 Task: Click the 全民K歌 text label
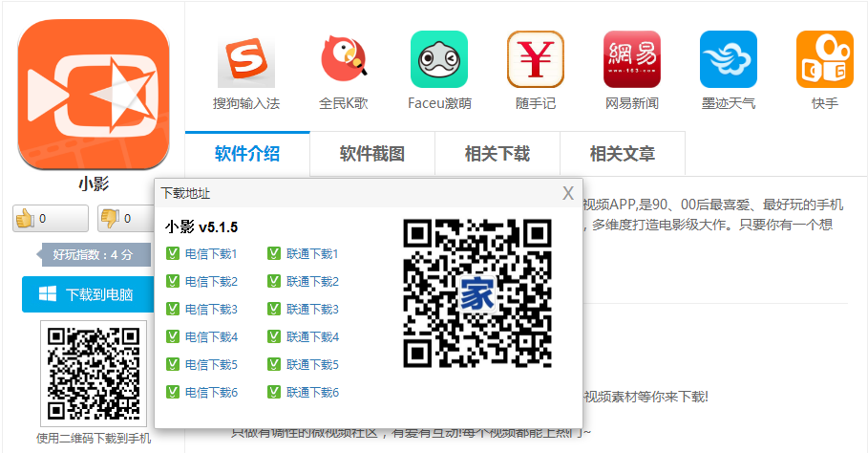(343, 103)
